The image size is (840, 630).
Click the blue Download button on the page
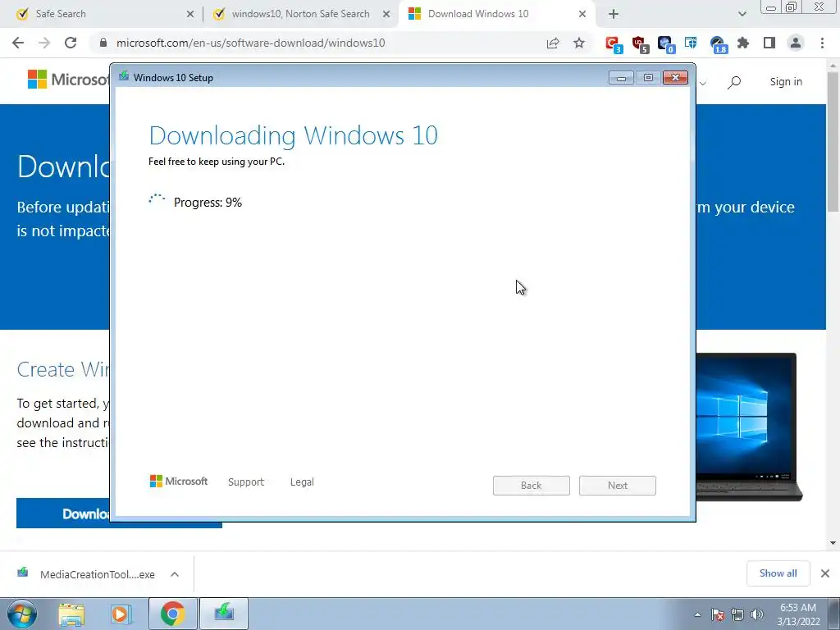[x=63, y=514]
